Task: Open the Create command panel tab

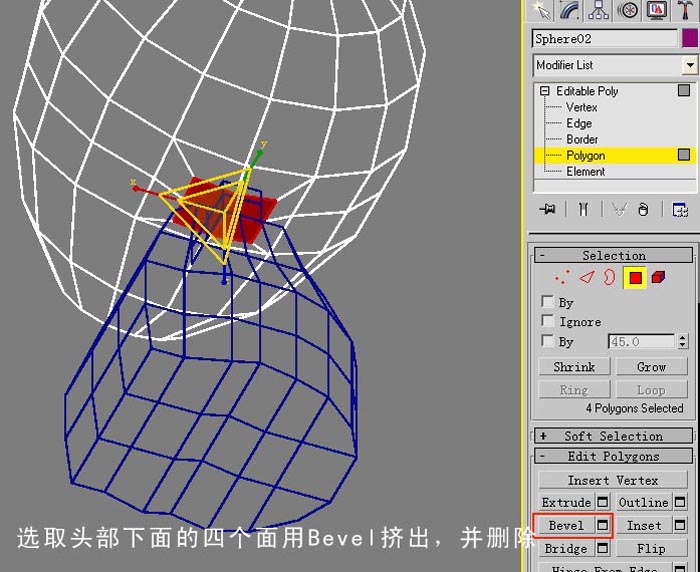Action: point(542,10)
